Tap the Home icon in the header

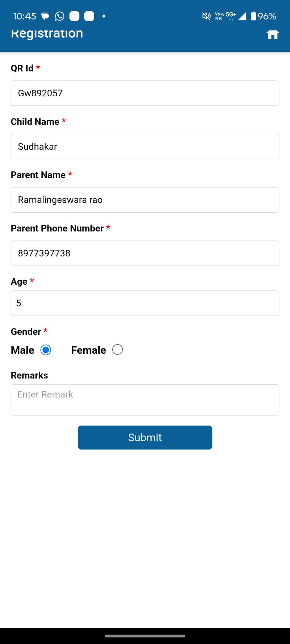click(x=273, y=34)
